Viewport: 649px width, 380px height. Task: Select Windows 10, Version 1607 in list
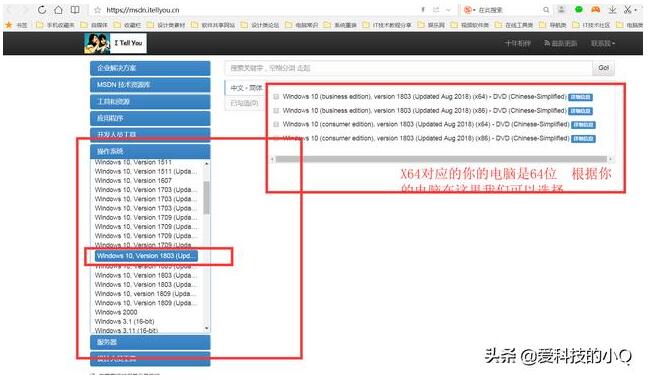point(133,180)
